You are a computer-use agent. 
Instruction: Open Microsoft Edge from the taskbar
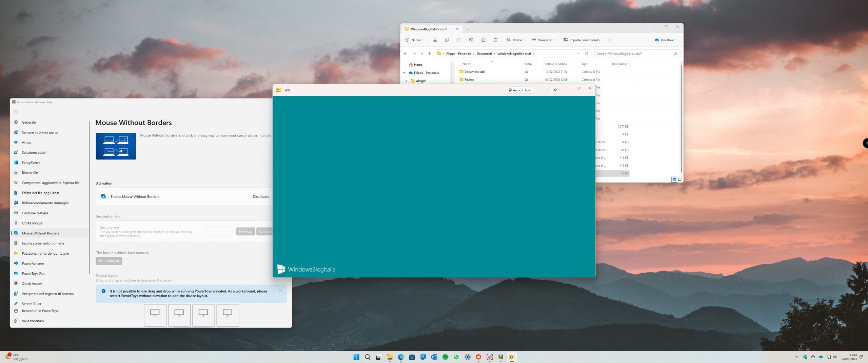[401, 357]
